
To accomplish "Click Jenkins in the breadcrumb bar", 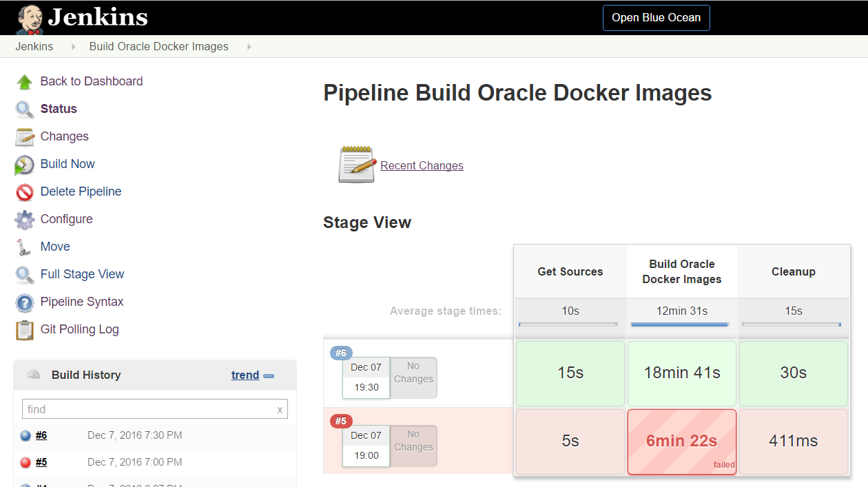I will [x=34, y=47].
